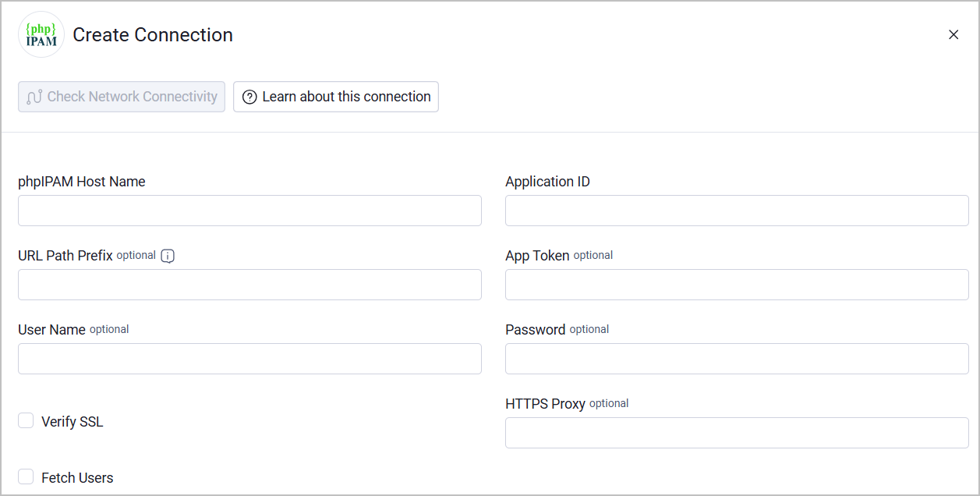Image resolution: width=980 pixels, height=496 pixels.
Task: Click the Create Connection title text
Action: [x=153, y=35]
